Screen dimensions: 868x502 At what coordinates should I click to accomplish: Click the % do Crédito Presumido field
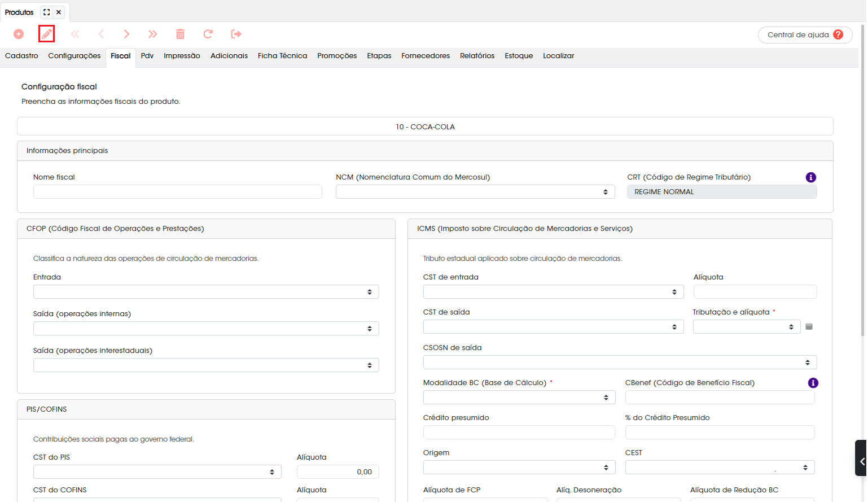[720, 433]
